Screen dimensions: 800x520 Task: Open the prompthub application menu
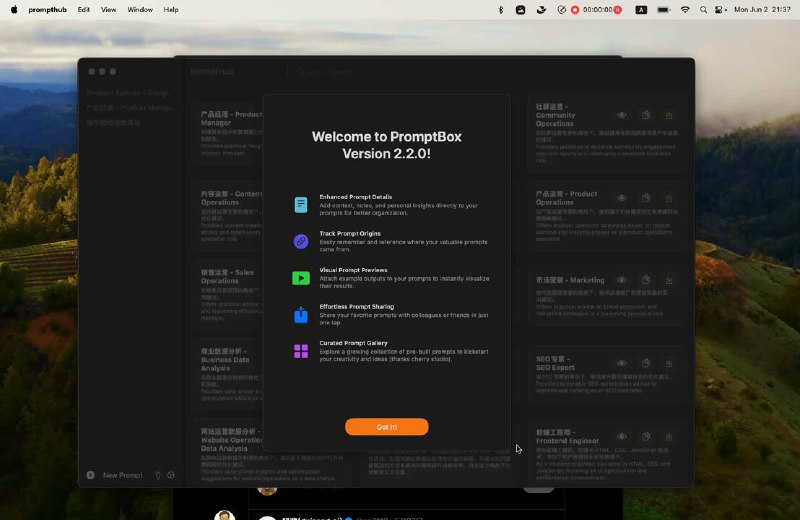47,9
